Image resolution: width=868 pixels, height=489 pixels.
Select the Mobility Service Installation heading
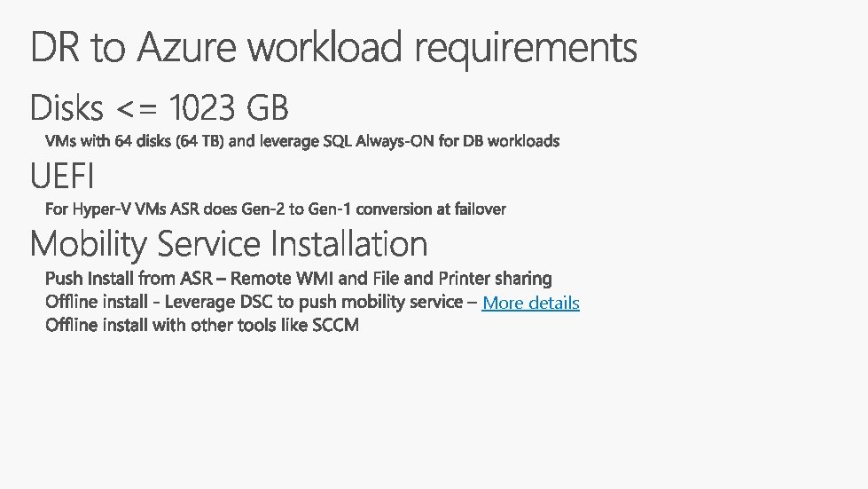pyautogui.click(x=229, y=244)
